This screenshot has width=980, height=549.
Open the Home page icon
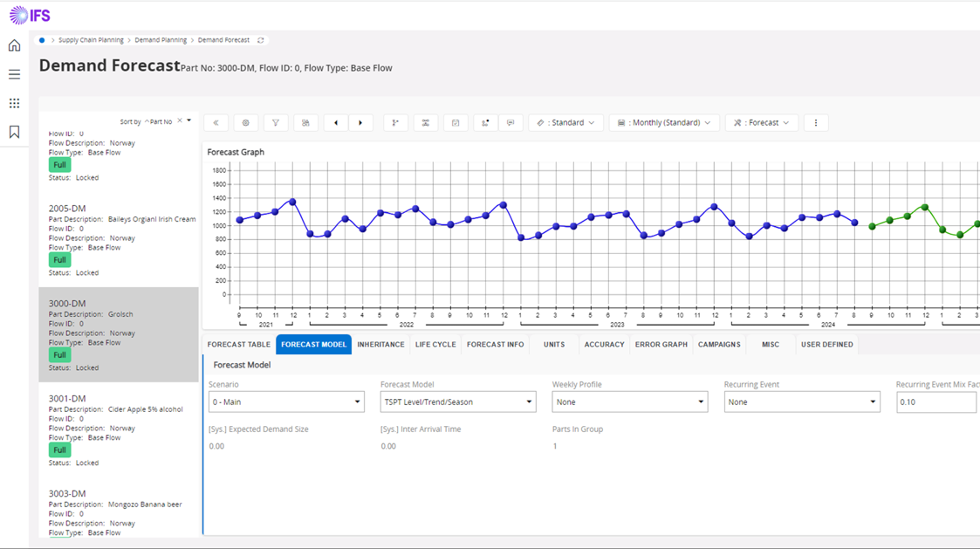click(14, 45)
